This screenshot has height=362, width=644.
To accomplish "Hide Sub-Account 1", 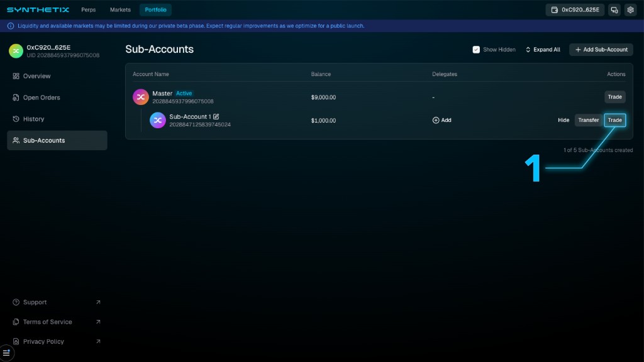I will click(x=563, y=120).
